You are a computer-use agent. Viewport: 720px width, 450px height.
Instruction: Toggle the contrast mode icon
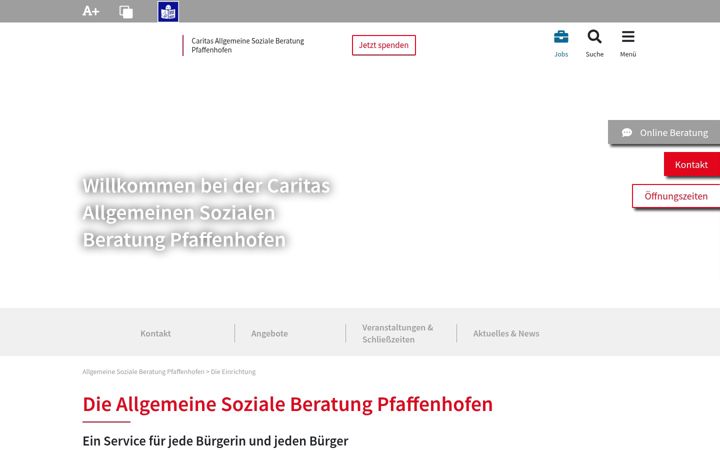126,11
